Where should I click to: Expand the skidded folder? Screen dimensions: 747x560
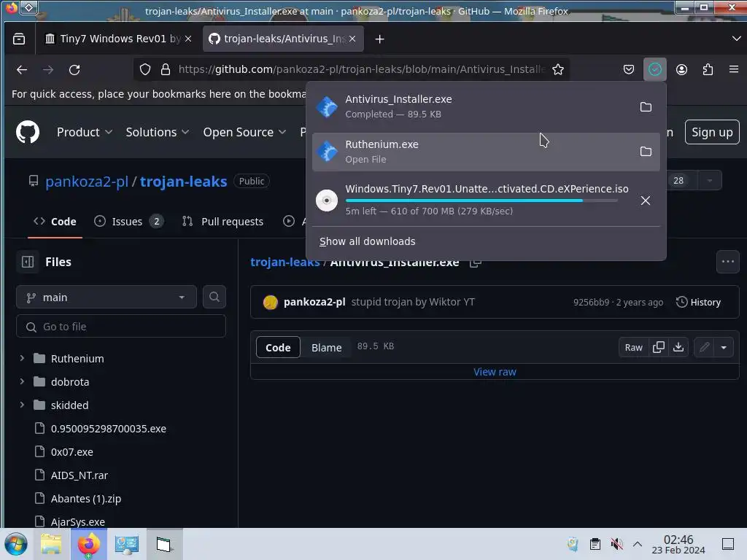pyautogui.click(x=22, y=405)
